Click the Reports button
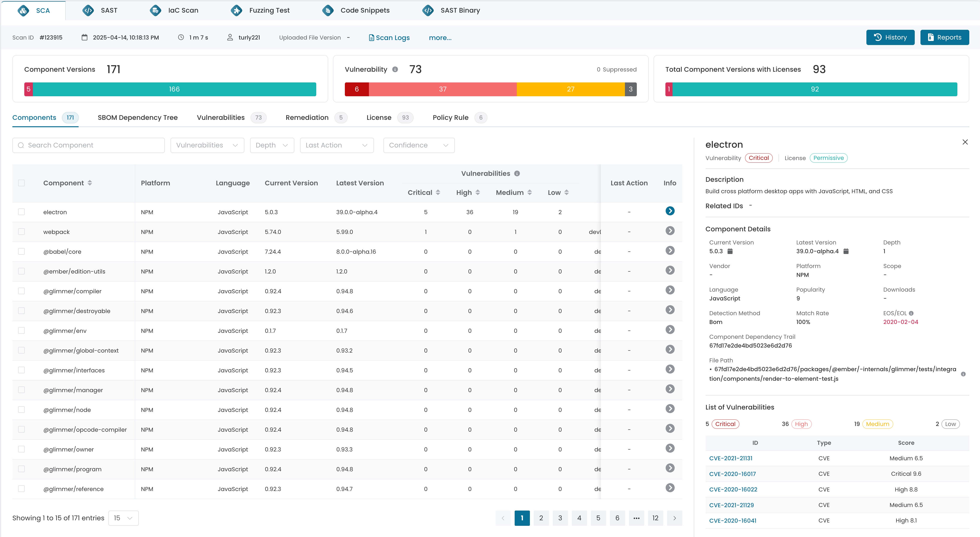 [944, 37]
